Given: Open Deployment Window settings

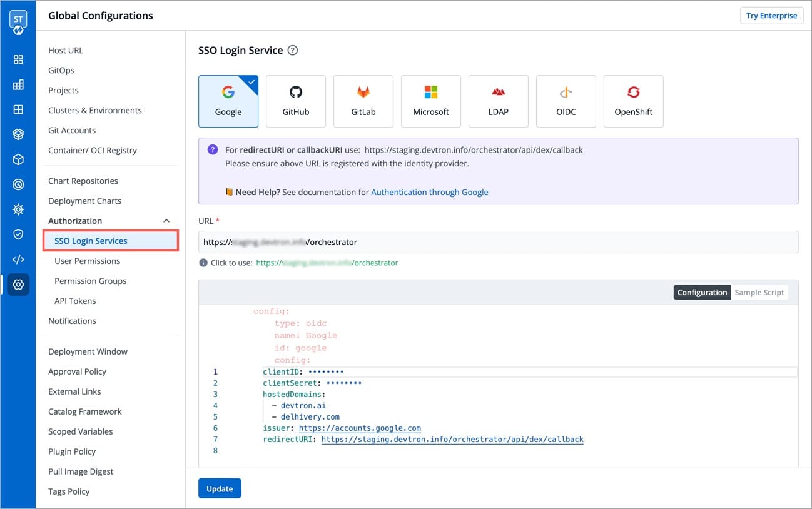Looking at the screenshot, I should (x=88, y=351).
